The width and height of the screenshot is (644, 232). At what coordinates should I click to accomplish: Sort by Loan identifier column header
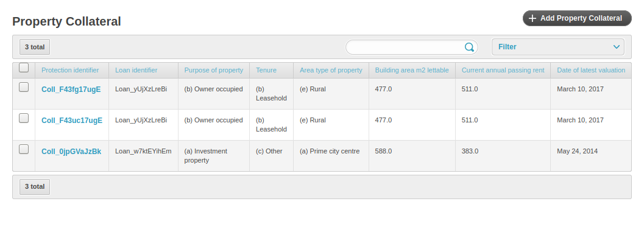(136, 70)
